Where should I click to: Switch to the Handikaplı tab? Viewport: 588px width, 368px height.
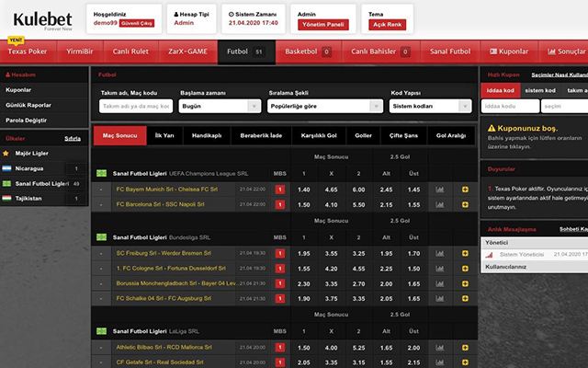coord(207,136)
